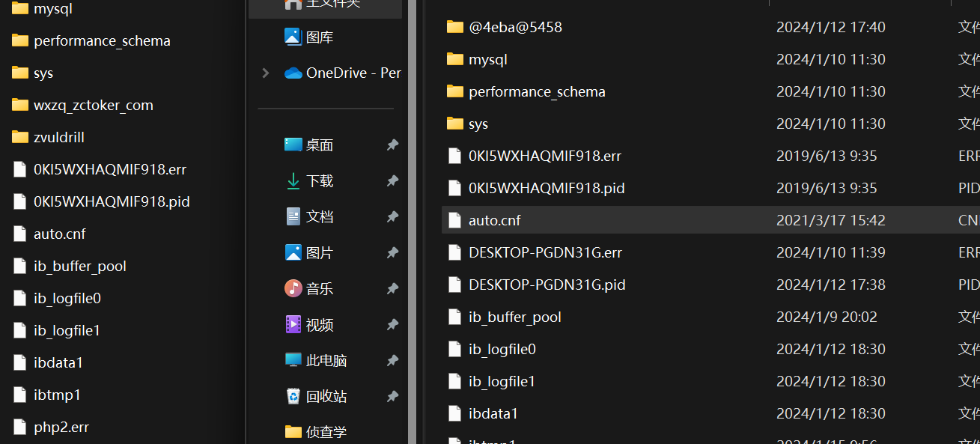Click the highlighted auto.cnf name in dated list
980x444 pixels.
point(495,220)
